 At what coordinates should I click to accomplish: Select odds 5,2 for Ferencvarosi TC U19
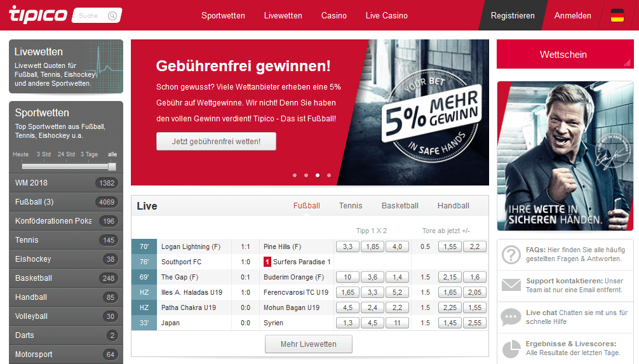(x=398, y=292)
